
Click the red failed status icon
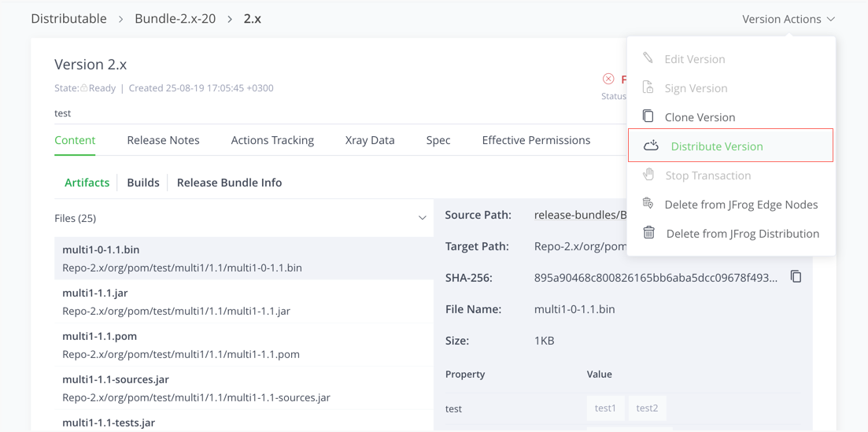pos(608,79)
